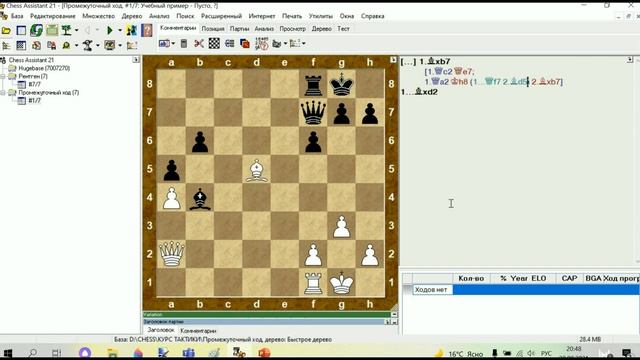Click the green play arrow icon
This screenshot has height=360, width=640.
pos(109,30)
